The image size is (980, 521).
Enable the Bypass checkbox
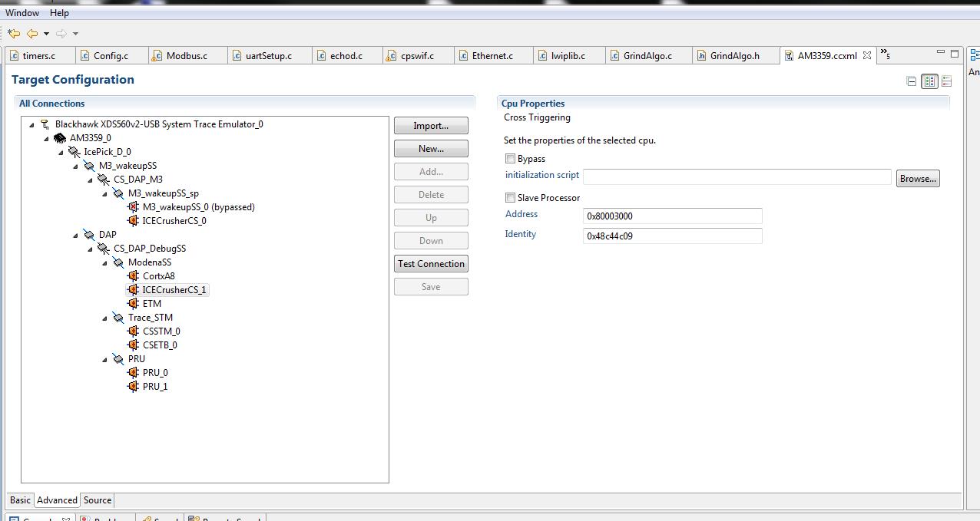[x=510, y=159]
